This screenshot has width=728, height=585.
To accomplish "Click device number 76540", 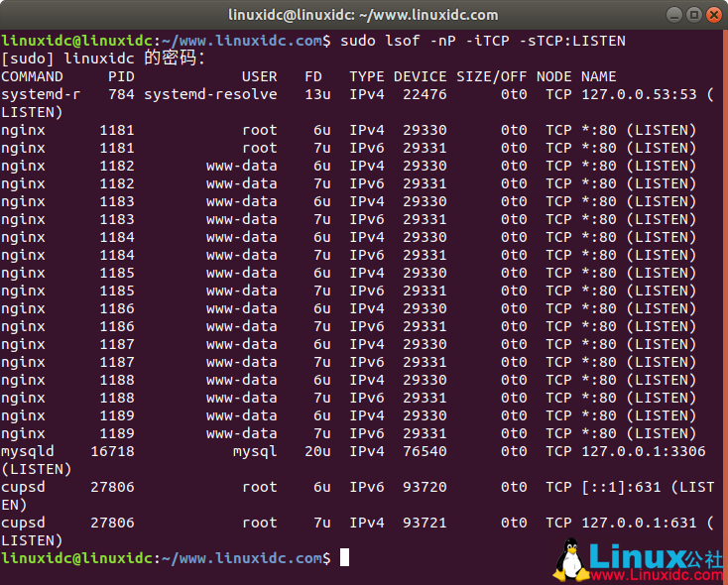I will 425,451.
